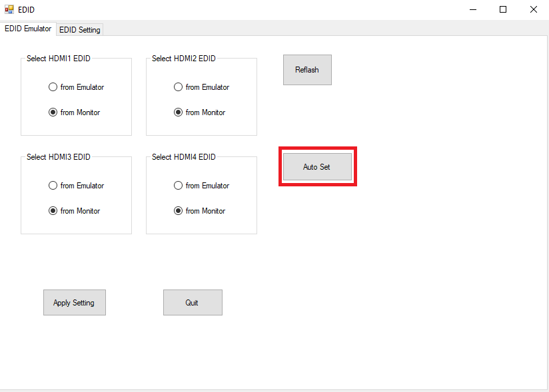The image size is (549, 392).
Task: Choose from Monitor for HDMI2 EDID
Action: tap(200, 112)
